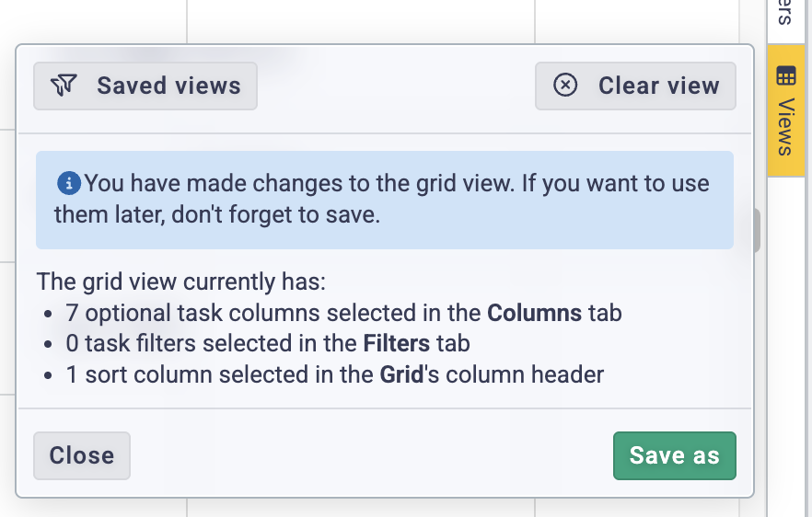Click 'The grid view currently has:' text
Image resolution: width=812 pixels, height=517 pixels.
pyautogui.click(x=181, y=282)
